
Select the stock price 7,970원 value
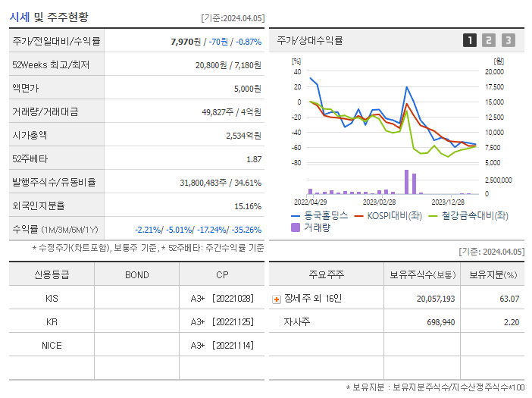coord(186,42)
